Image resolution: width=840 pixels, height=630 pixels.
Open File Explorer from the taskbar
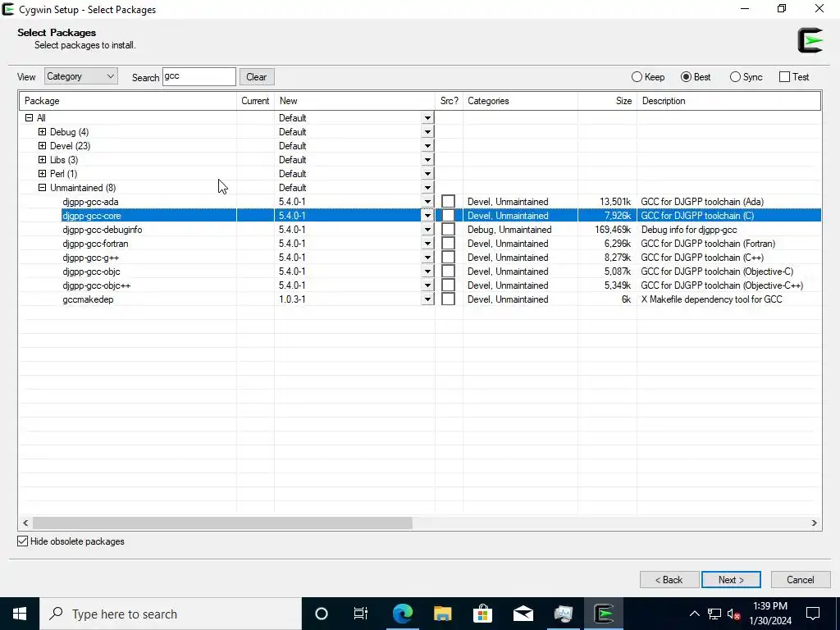pyautogui.click(x=442, y=614)
